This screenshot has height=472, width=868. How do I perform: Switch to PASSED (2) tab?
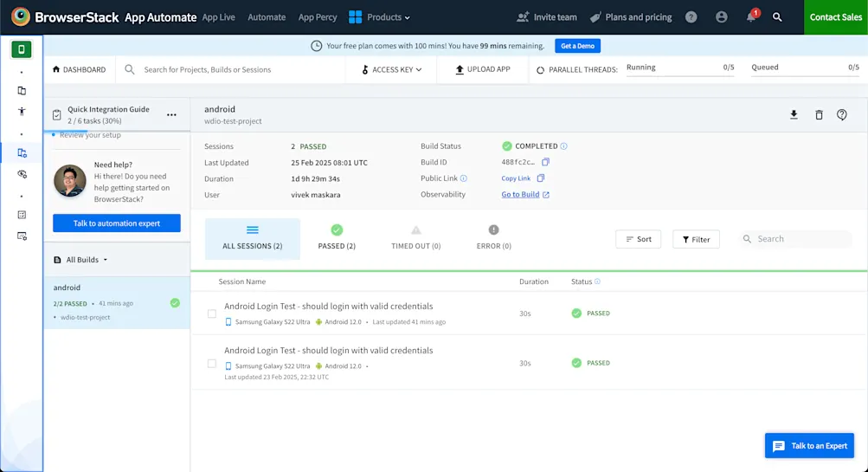[337, 239]
